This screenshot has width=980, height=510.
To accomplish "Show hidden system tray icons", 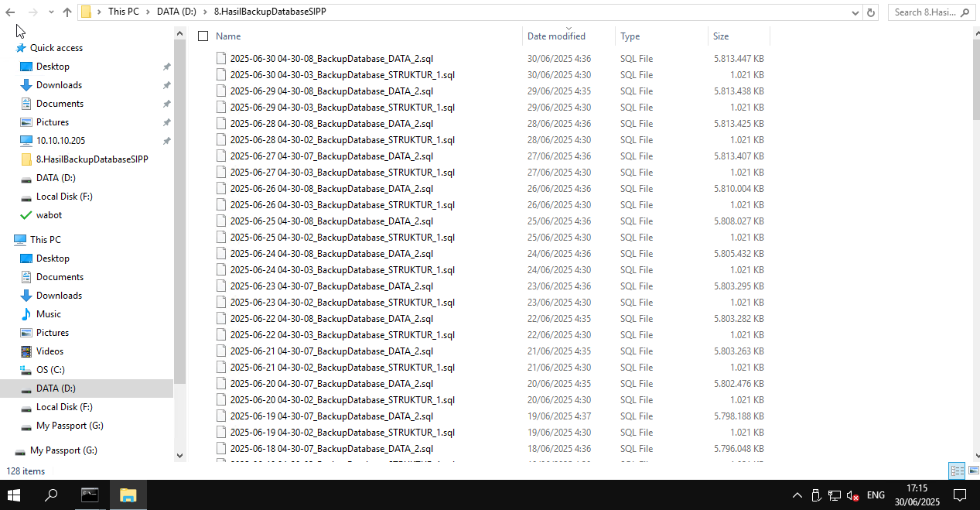I will point(797,495).
